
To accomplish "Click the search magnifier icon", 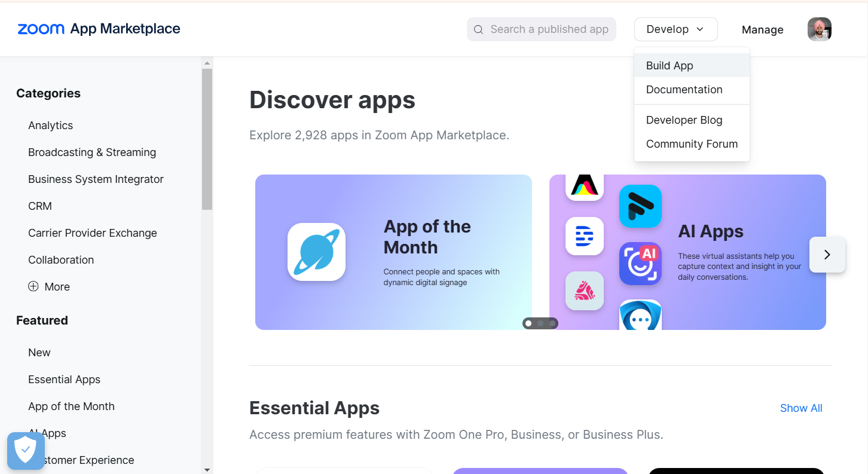I will 478,29.
